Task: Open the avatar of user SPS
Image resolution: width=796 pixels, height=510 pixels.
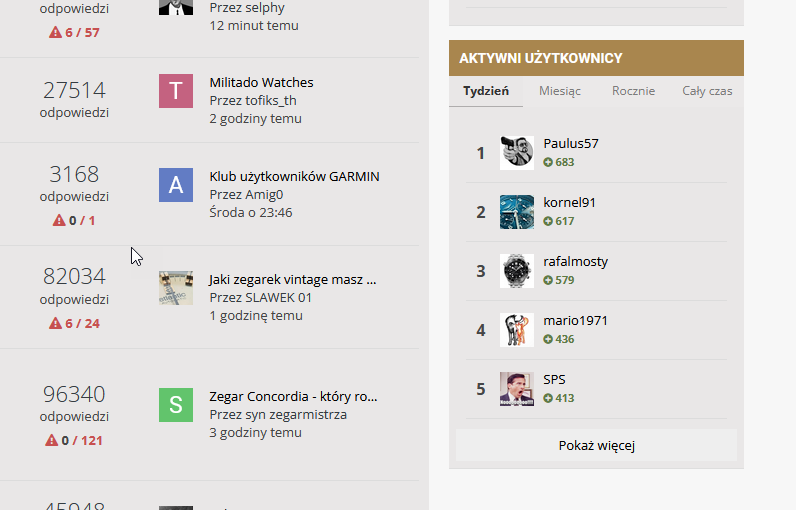Action: coord(517,389)
